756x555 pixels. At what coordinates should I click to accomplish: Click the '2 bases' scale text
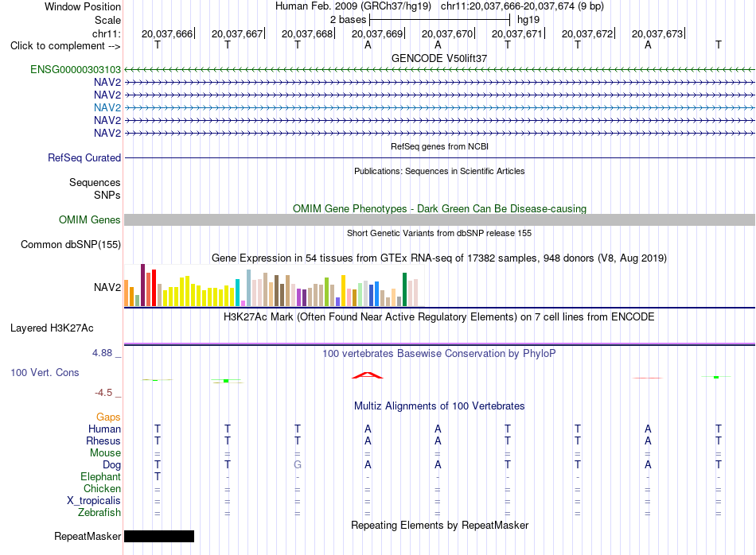point(348,20)
